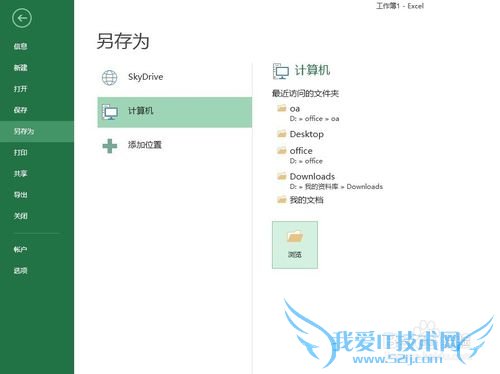
Task: Click the path D: » office » oa
Action: tap(314, 119)
